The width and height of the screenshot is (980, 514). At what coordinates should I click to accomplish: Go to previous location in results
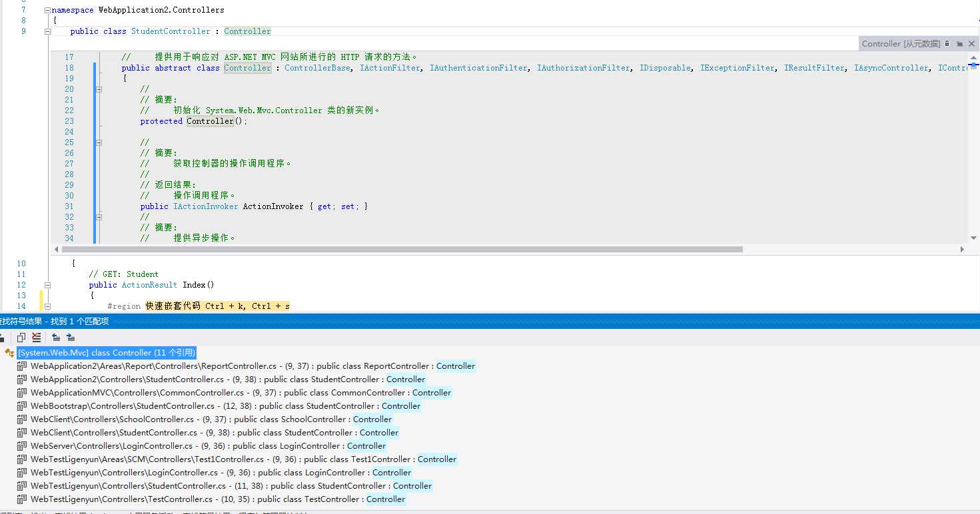[x=56, y=338]
